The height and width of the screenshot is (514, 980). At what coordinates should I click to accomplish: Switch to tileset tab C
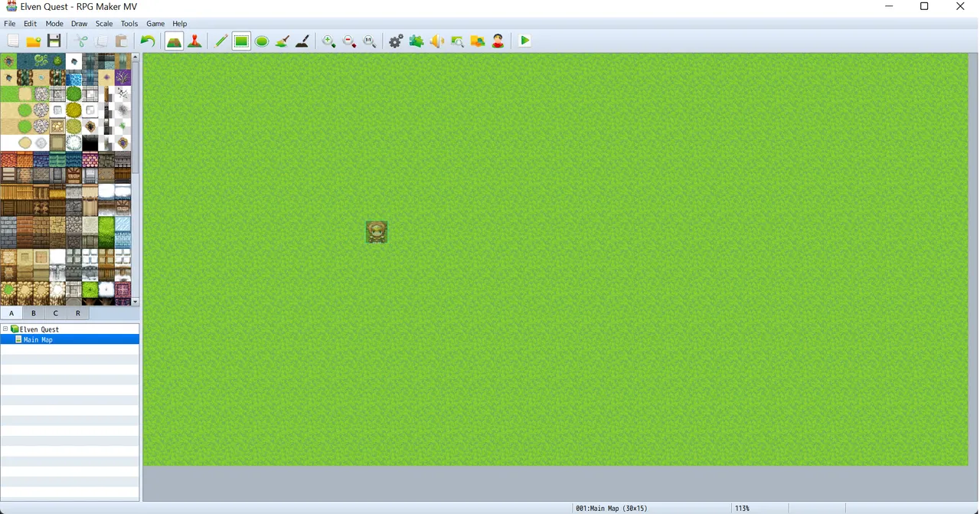[x=56, y=313]
